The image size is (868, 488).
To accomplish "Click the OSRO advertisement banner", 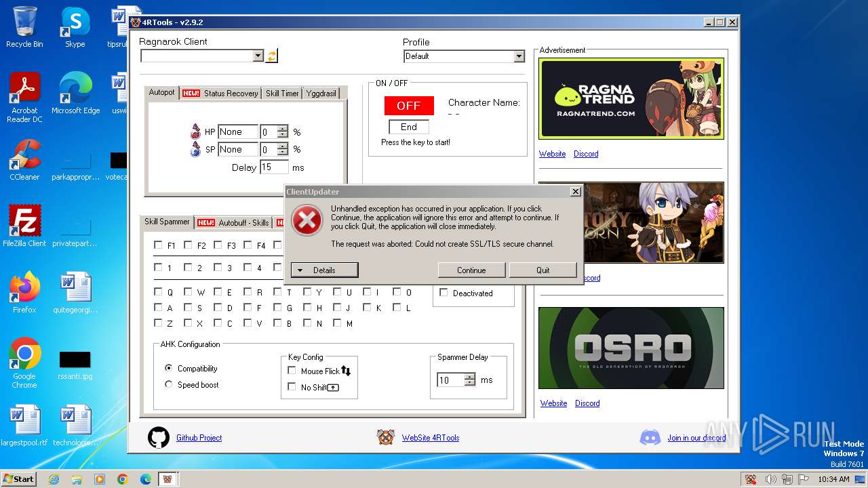I will click(x=631, y=348).
